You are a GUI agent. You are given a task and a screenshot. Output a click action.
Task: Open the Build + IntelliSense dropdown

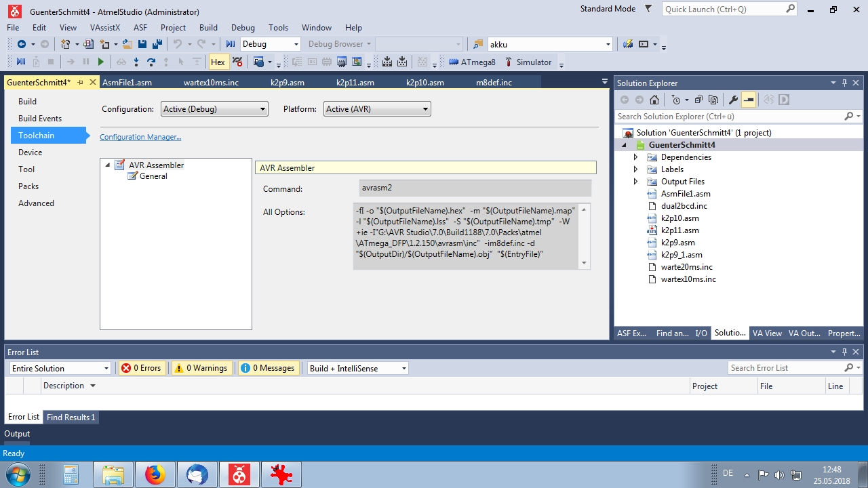[x=358, y=368]
